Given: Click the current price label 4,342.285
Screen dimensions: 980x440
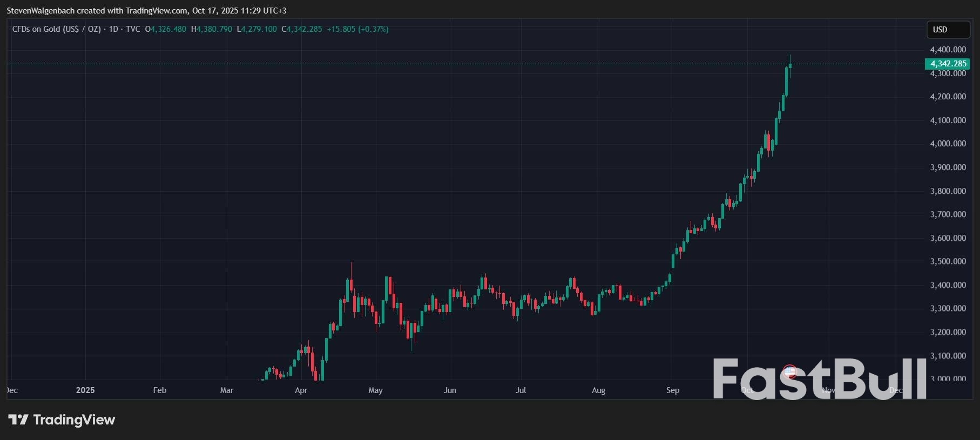Looking at the screenshot, I should (948, 64).
